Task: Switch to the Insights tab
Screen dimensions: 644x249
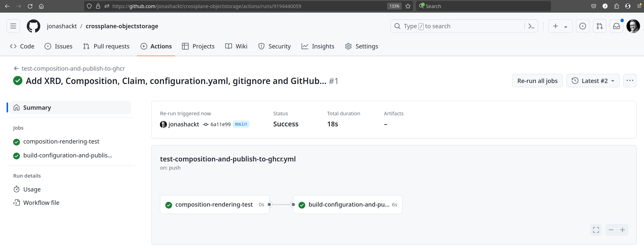Action: 318,46
